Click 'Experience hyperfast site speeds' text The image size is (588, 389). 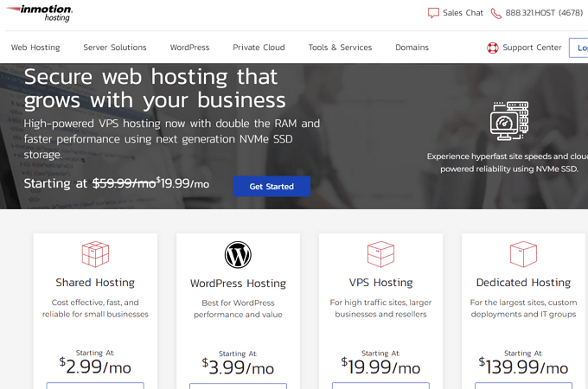click(x=508, y=163)
